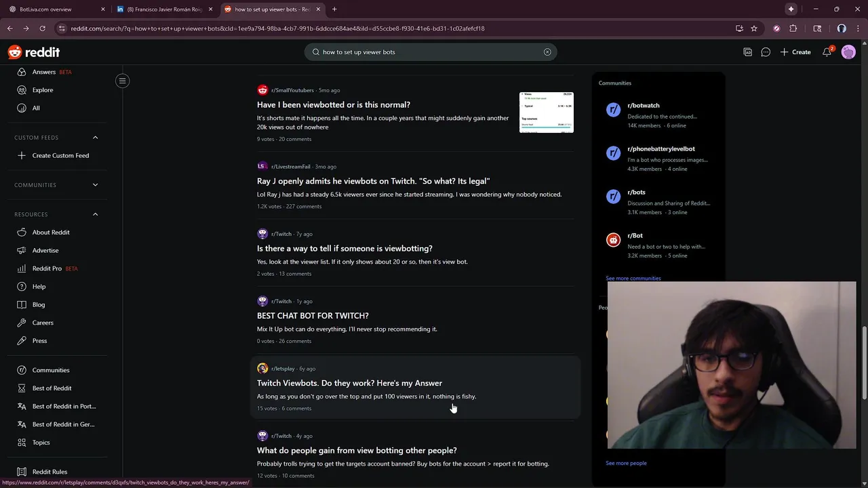Image resolution: width=868 pixels, height=488 pixels.
Task: Reload the page in Chrome
Action: tap(42, 28)
